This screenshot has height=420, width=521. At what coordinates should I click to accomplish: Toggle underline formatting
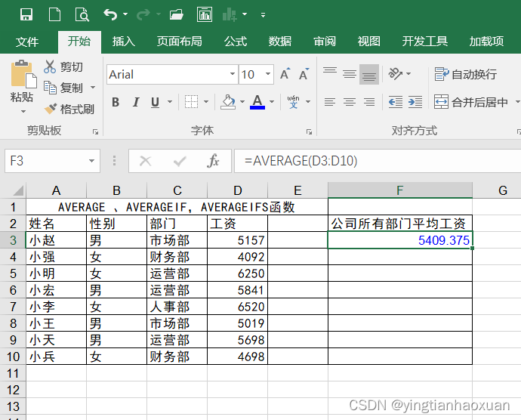point(156,102)
